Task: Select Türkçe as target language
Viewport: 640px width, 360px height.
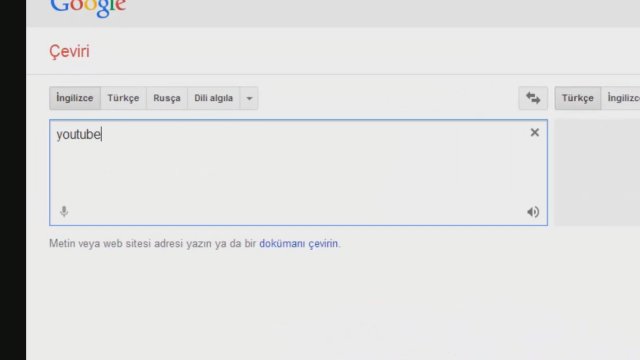Action: coord(578,98)
